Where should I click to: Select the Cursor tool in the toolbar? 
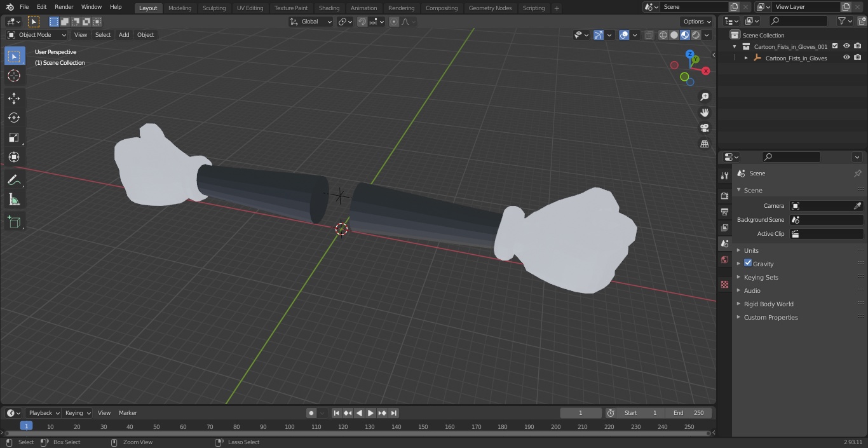[x=14, y=76]
